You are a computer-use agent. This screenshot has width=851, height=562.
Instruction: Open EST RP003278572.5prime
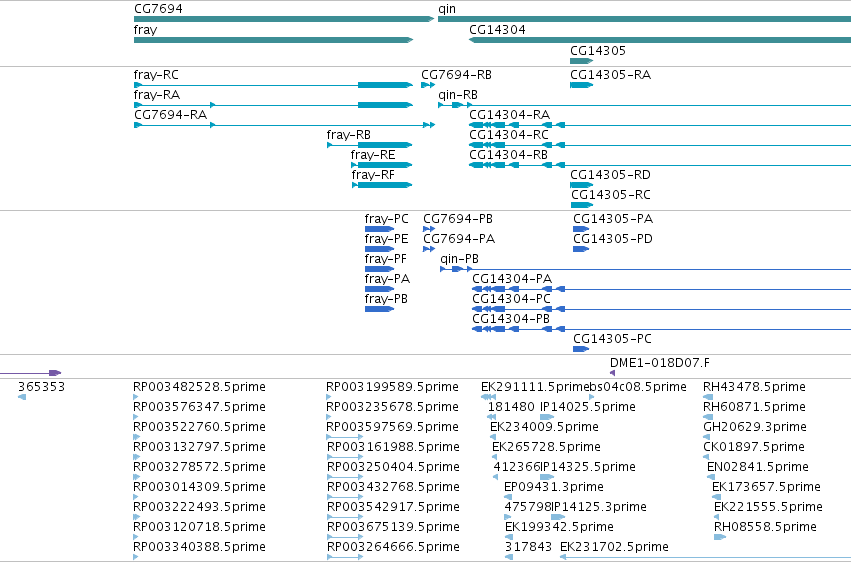pos(200,468)
